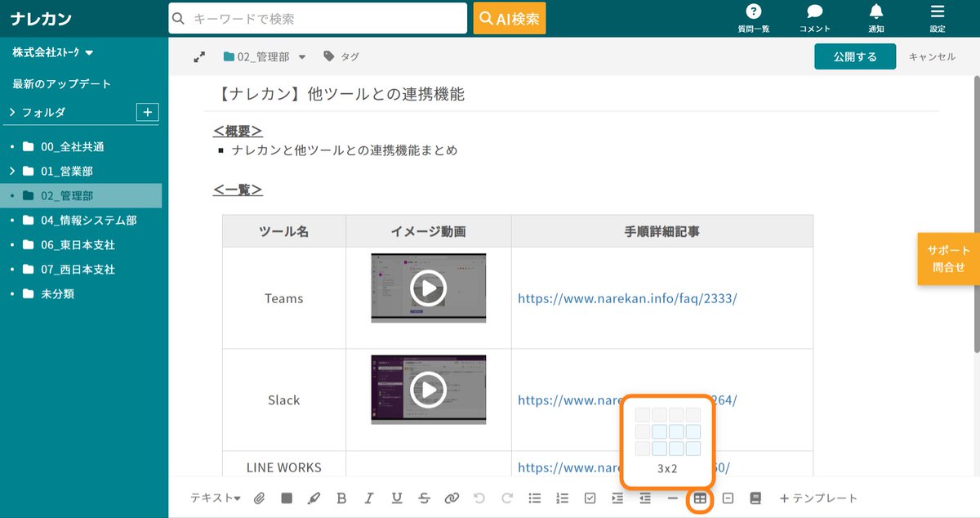This screenshot has height=518, width=980.
Task: Click the キャンセル cancel button
Action: click(x=932, y=56)
